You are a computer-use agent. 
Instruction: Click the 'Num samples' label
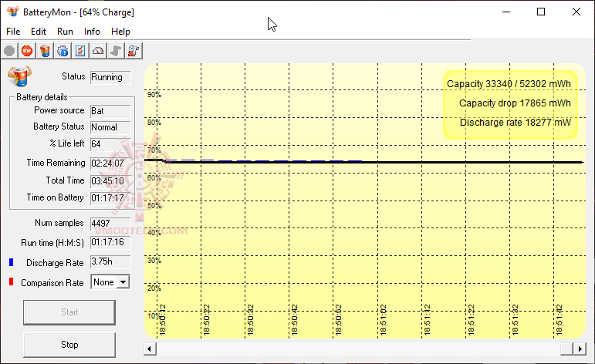click(x=59, y=223)
